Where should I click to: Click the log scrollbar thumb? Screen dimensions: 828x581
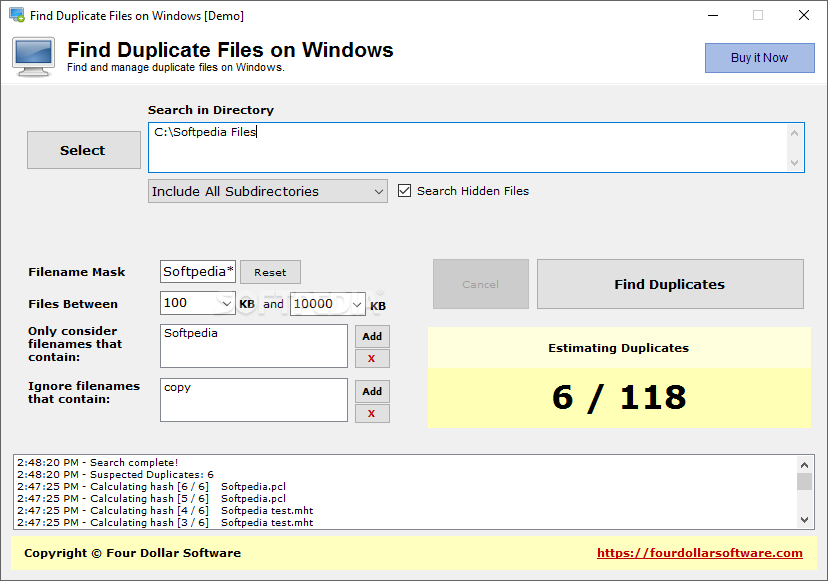click(x=804, y=482)
